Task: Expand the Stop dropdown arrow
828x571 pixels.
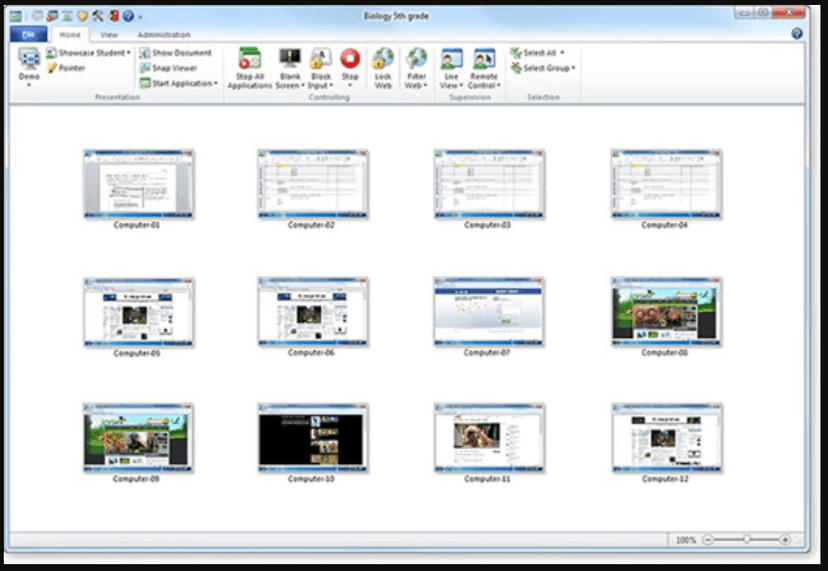Action: (x=350, y=85)
